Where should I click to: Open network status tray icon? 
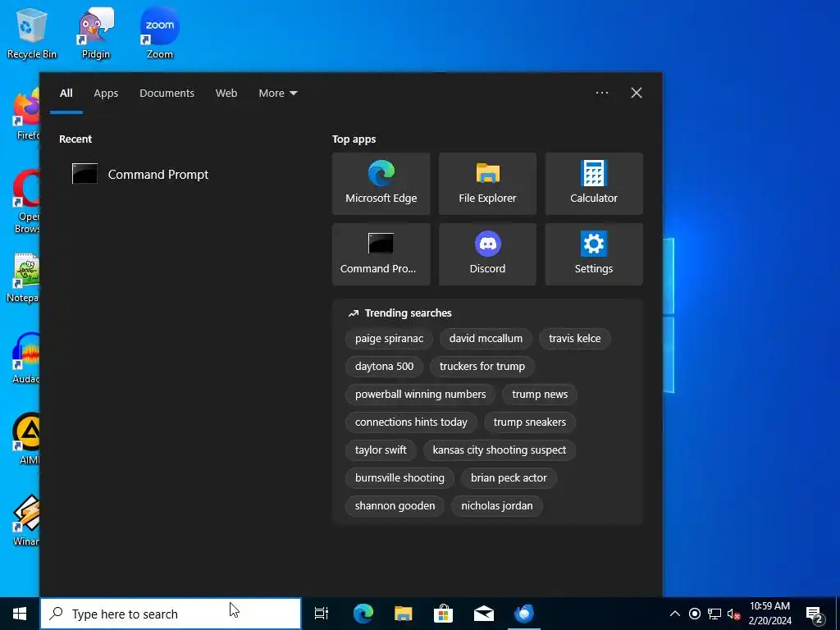(x=714, y=614)
